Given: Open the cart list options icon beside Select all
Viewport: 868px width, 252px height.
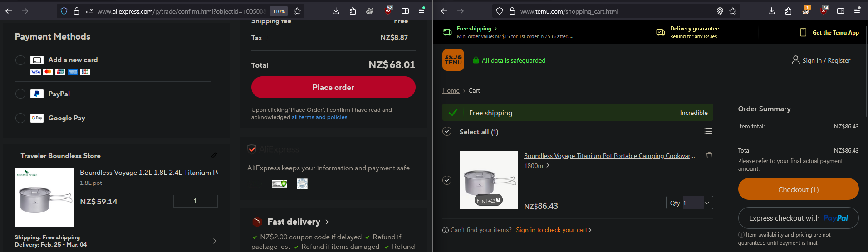Looking at the screenshot, I should tap(708, 131).
